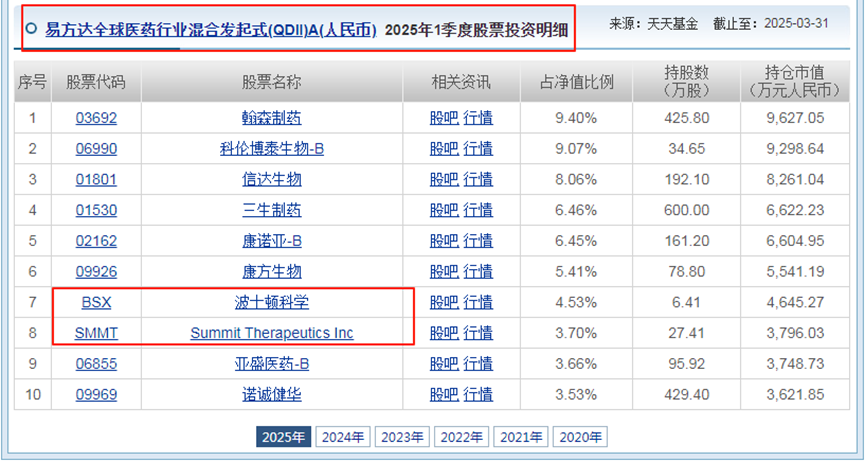The width and height of the screenshot is (865, 461).
Task: Open 亚盛医药-B stock name link
Action: (272, 364)
